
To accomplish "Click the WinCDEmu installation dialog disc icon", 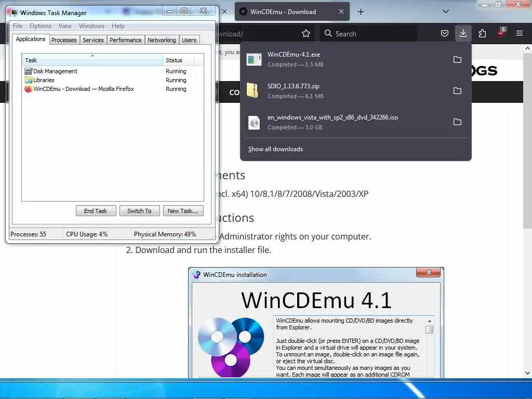I will tap(196, 274).
